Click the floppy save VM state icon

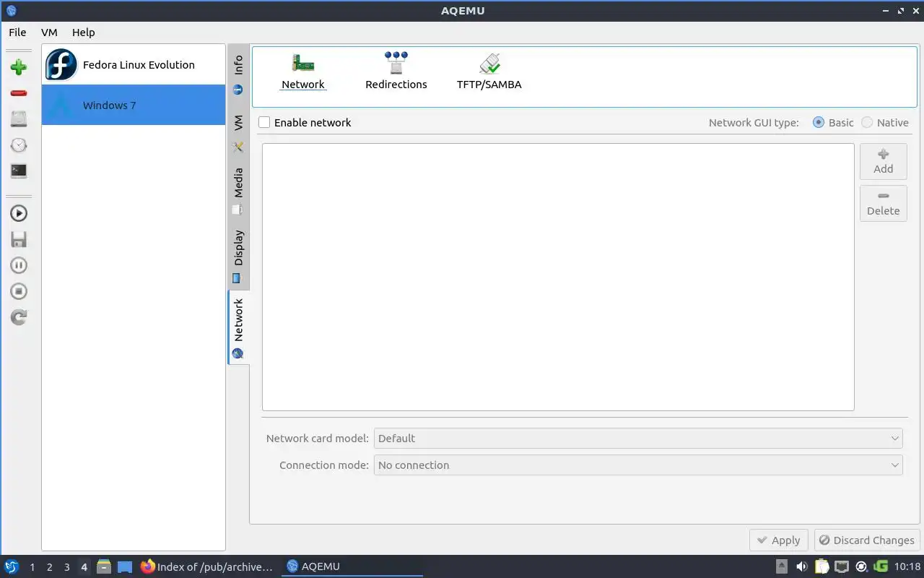[x=19, y=239]
